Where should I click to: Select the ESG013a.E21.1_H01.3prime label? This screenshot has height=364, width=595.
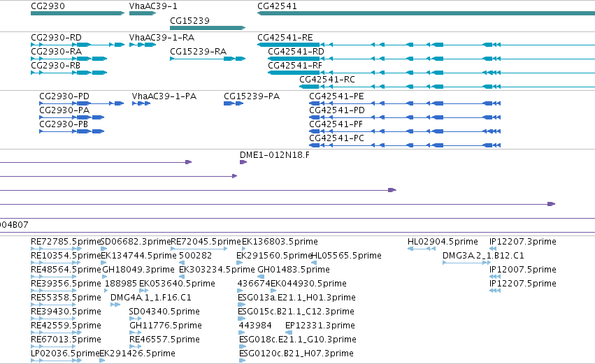point(296,298)
